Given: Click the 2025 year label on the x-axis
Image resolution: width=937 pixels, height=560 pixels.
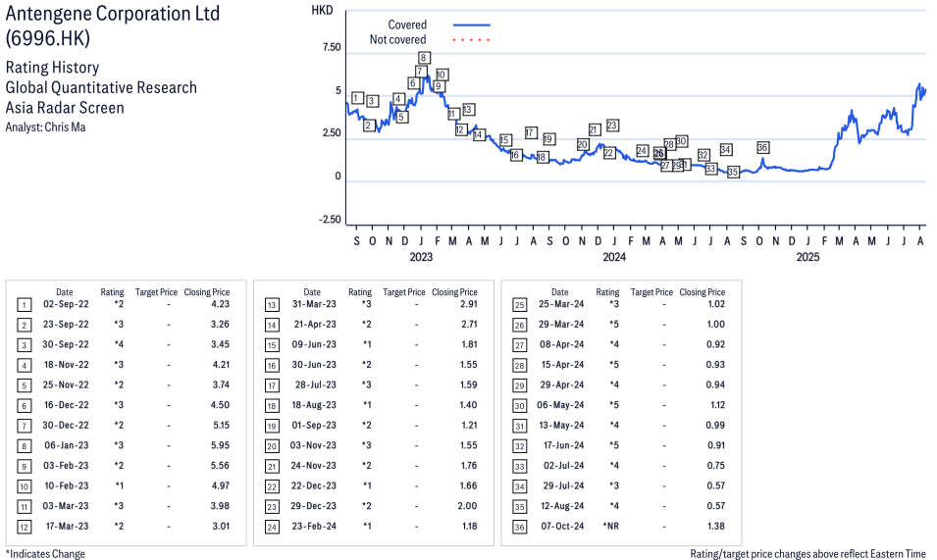Looking at the screenshot, I should pyautogui.click(x=807, y=257).
